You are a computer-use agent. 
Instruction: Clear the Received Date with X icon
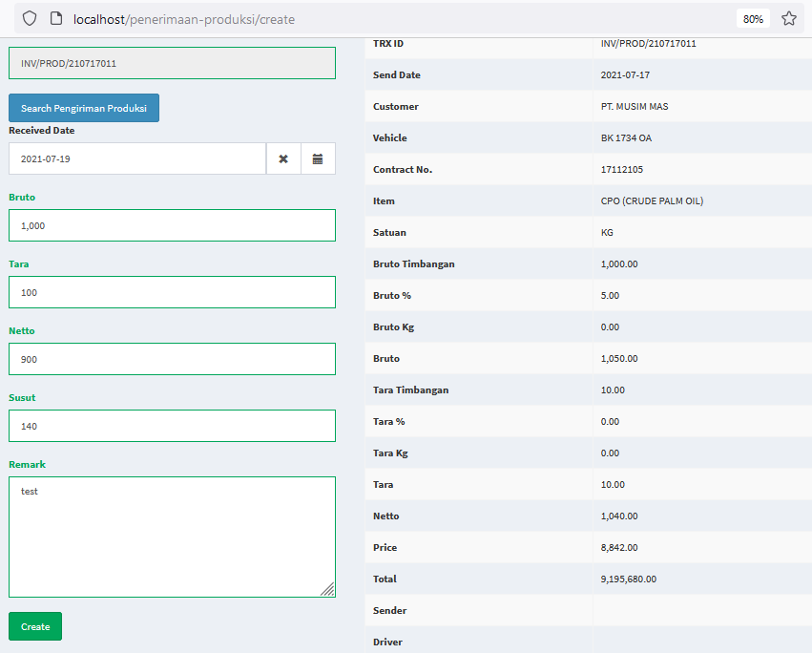click(283, 158)
